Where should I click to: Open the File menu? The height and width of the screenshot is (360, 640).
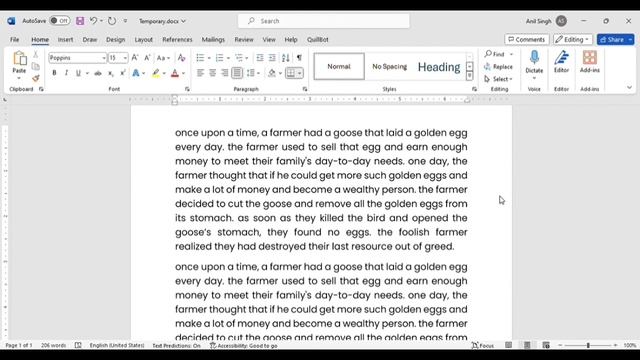[15, 40]
